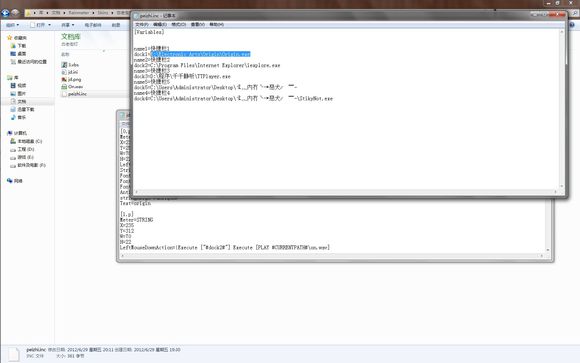Expand the 组织 toolbar dropdown

click(12, 25)
